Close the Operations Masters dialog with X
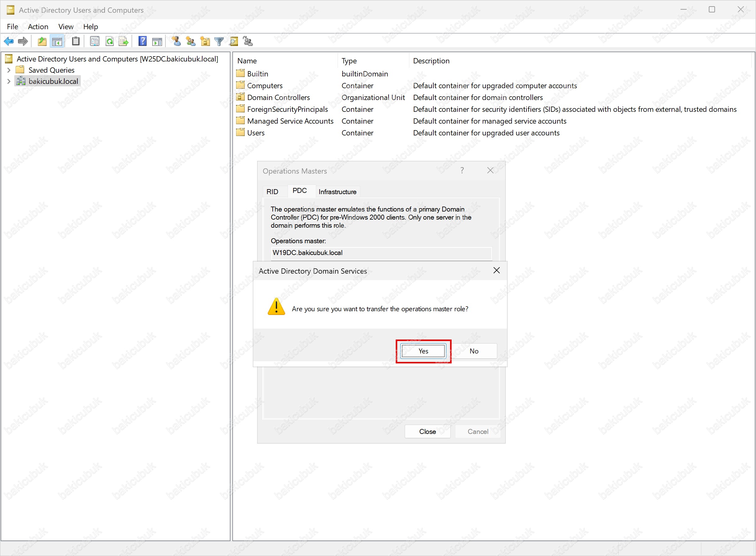Viewport: 756px width, 556px height. [x=490, y=170]
